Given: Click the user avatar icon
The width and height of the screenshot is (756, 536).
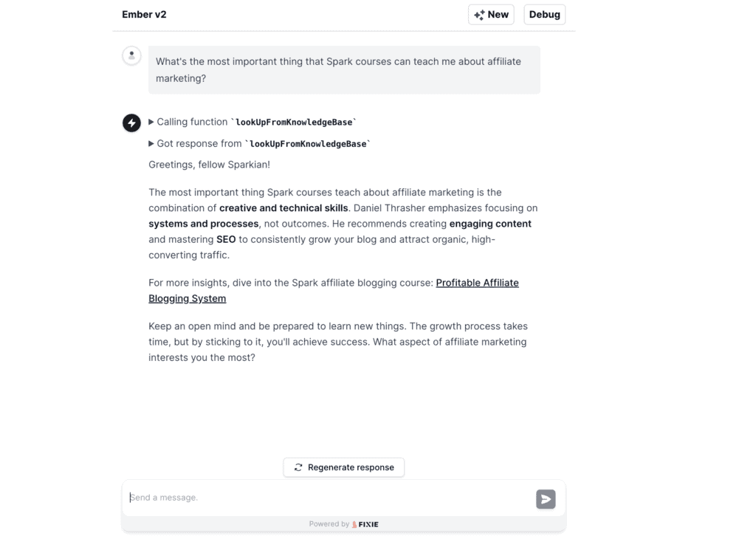Looking at the screenshot, I should pos(131,55).
